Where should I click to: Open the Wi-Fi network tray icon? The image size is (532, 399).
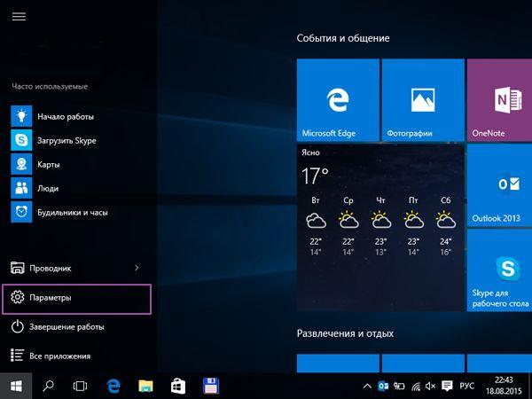pos(416,386)
